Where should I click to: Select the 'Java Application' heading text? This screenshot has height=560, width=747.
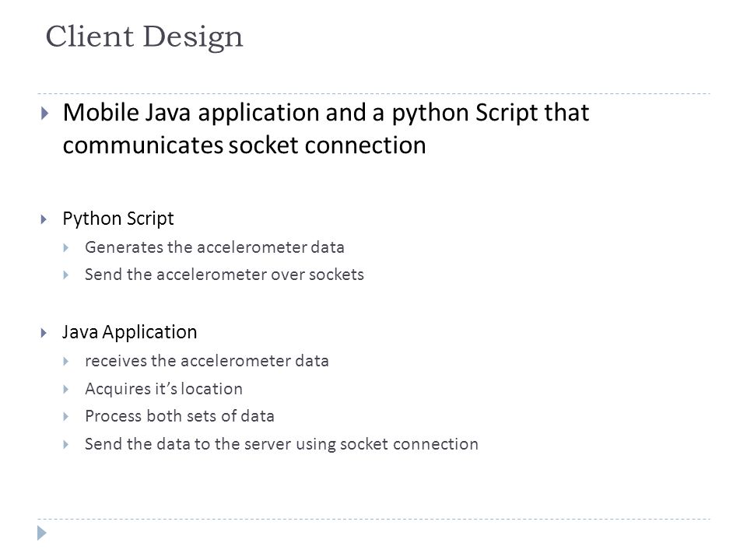130,332
